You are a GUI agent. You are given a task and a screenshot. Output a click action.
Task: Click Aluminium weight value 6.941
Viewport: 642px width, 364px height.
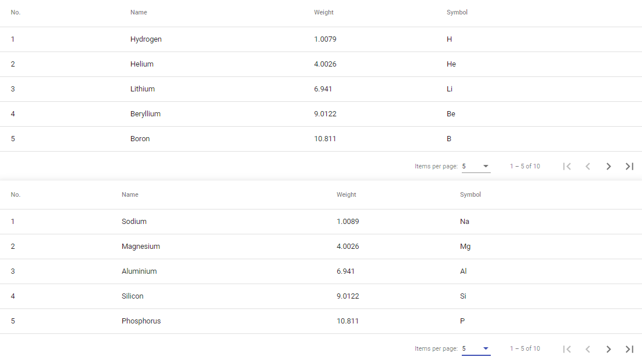345,271
